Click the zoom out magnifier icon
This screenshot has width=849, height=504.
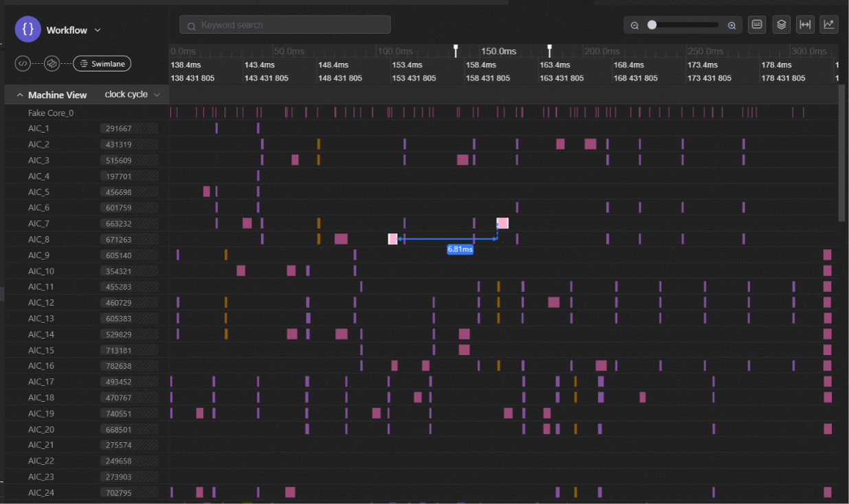(635, 25)
